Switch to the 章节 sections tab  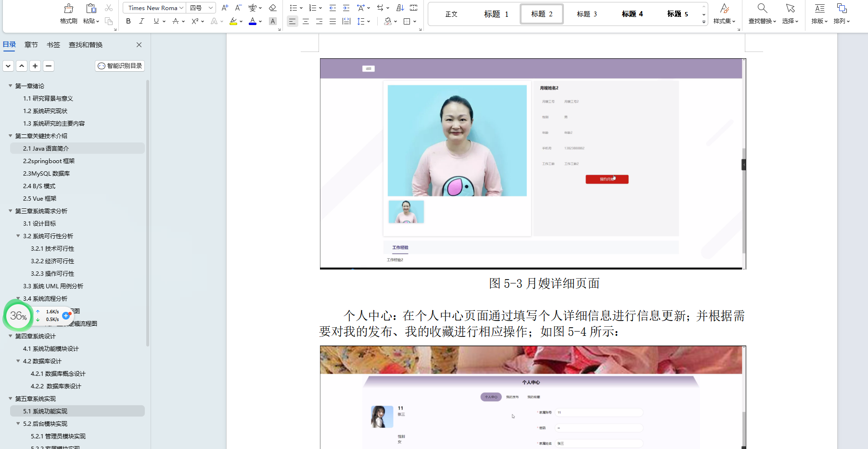[31, 44]
